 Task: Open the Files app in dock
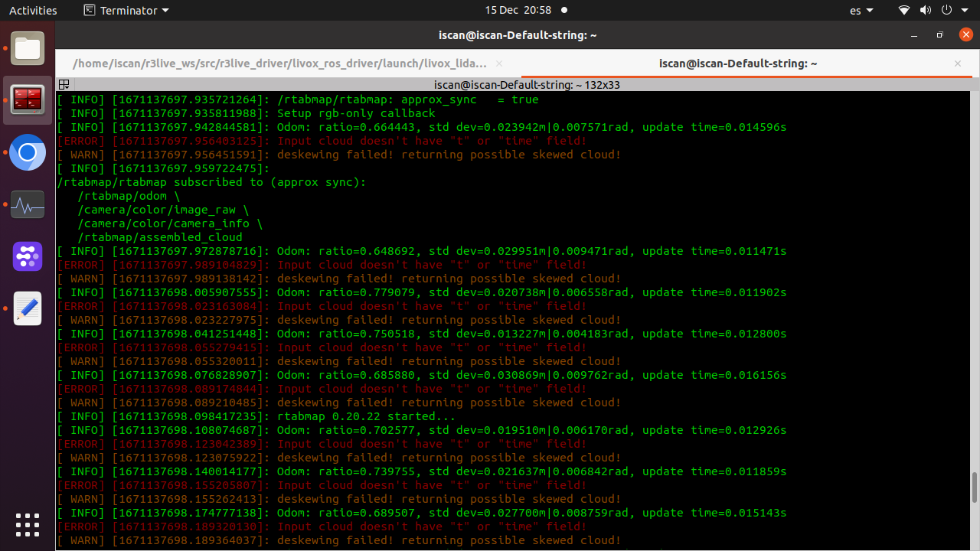(28, 49)
